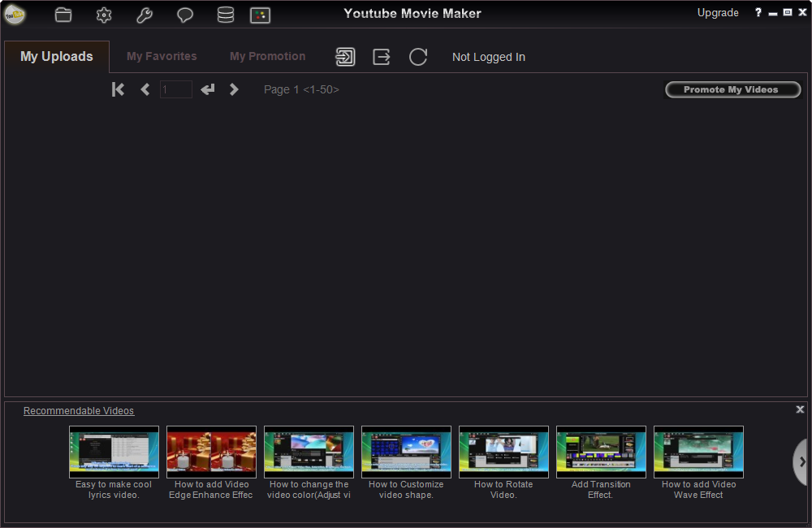Switch to My Promotion tab
The width and height of the screenshot is (812, 528).
pyautogui.click(x=268, y=57)
